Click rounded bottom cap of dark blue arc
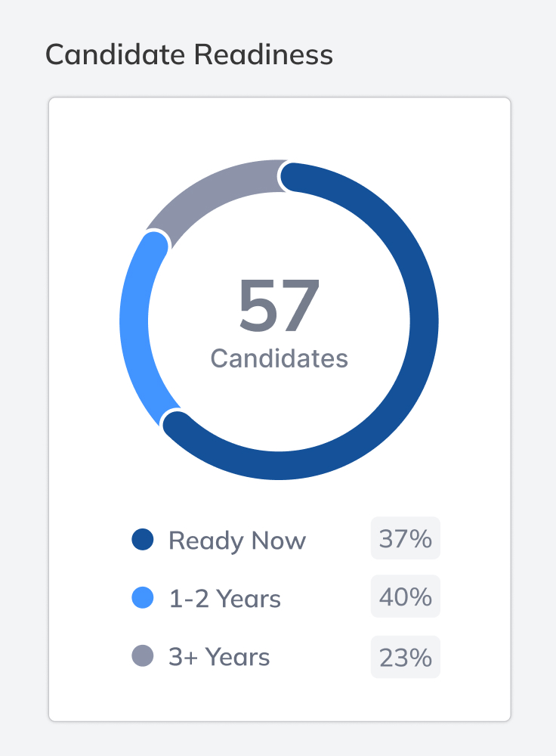This screenshot has width=556, height=756. pyautogui.click(x=178, y=425)
